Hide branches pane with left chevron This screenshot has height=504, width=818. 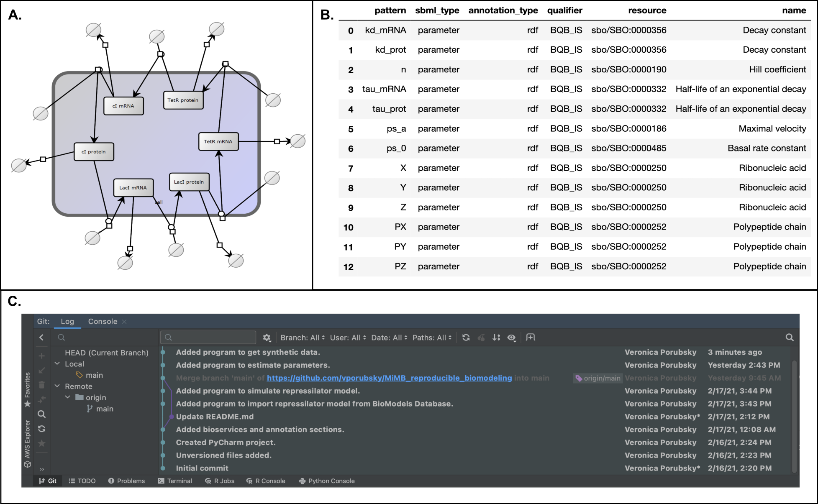[x=41, y=338]
